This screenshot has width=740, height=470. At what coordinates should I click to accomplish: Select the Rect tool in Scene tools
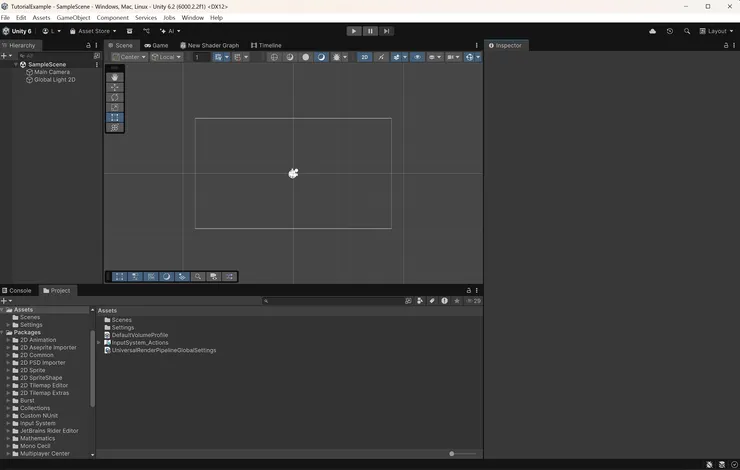(x=115, y=117)
